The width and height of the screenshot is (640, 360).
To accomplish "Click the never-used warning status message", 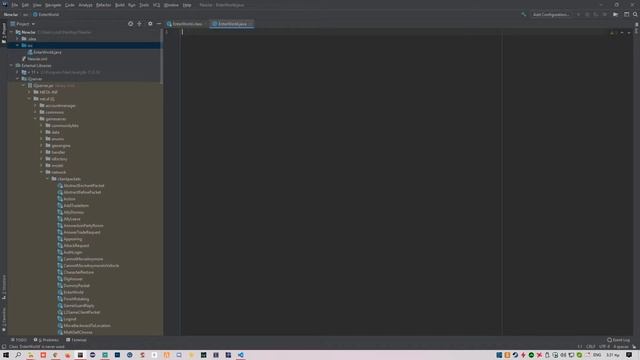I will pyautogui.click(x=36, y=347).
